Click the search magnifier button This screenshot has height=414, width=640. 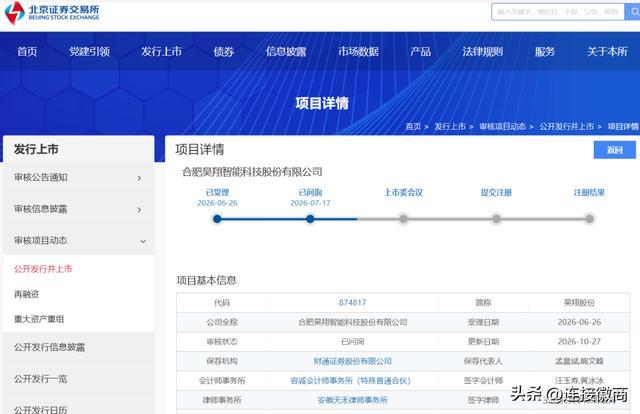[634, 12]
